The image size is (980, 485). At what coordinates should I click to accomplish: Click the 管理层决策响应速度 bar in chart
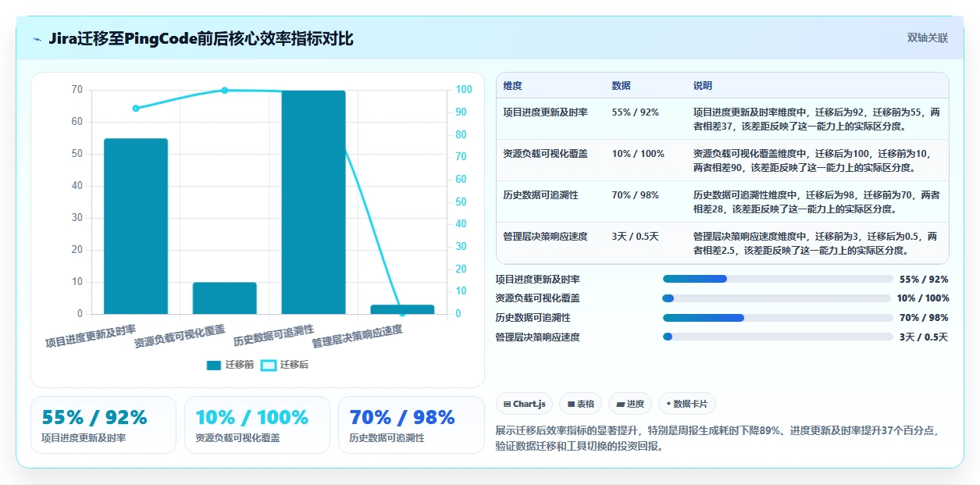[x=402, y=309]
